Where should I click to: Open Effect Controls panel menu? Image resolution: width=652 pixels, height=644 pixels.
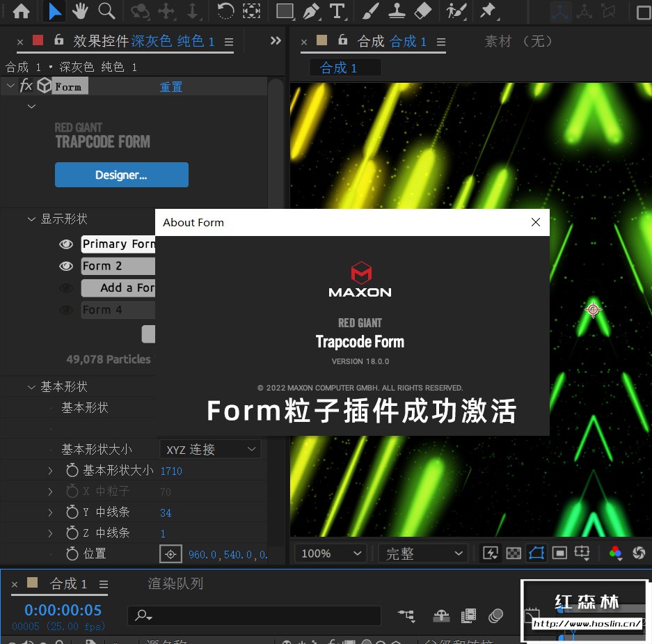[229, 42]
